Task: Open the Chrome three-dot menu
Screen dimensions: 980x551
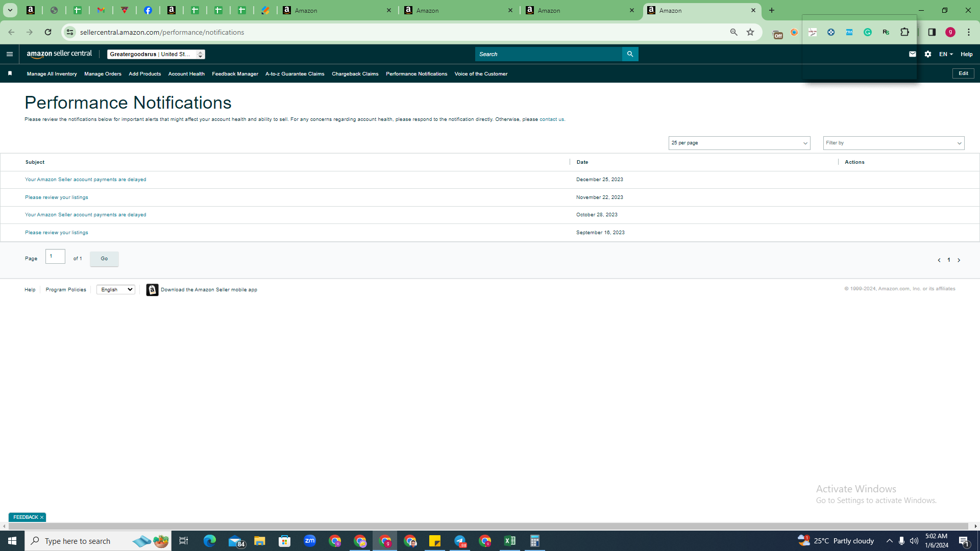Action: pyautogui.click(x=969, y=32)
